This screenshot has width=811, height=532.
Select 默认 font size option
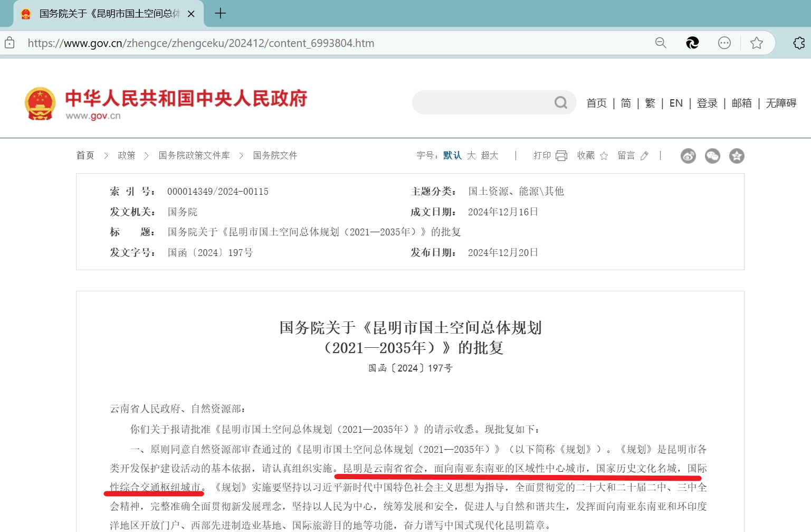tap(452, 155)
